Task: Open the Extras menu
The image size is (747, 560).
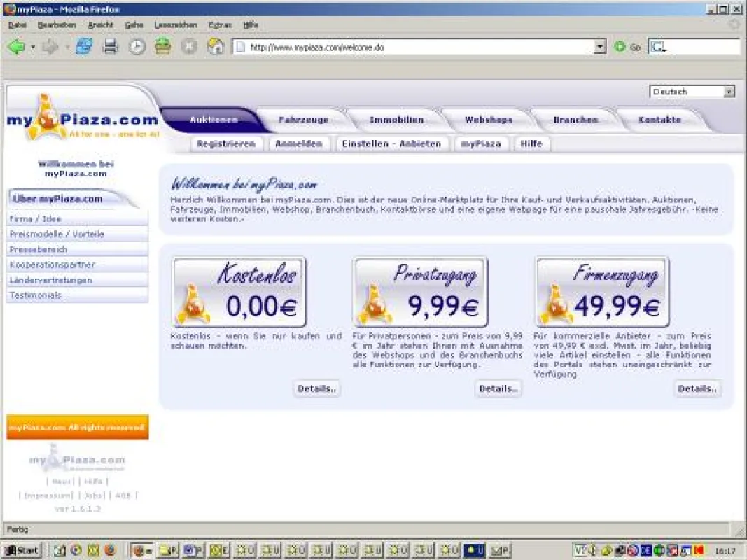Action: point(220,24)
